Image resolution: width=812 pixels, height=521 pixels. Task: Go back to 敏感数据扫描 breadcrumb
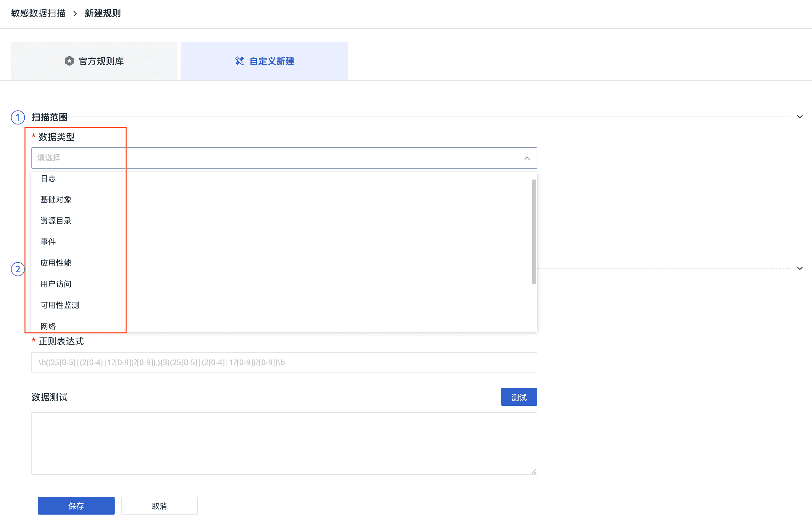(x=38, y=13)
